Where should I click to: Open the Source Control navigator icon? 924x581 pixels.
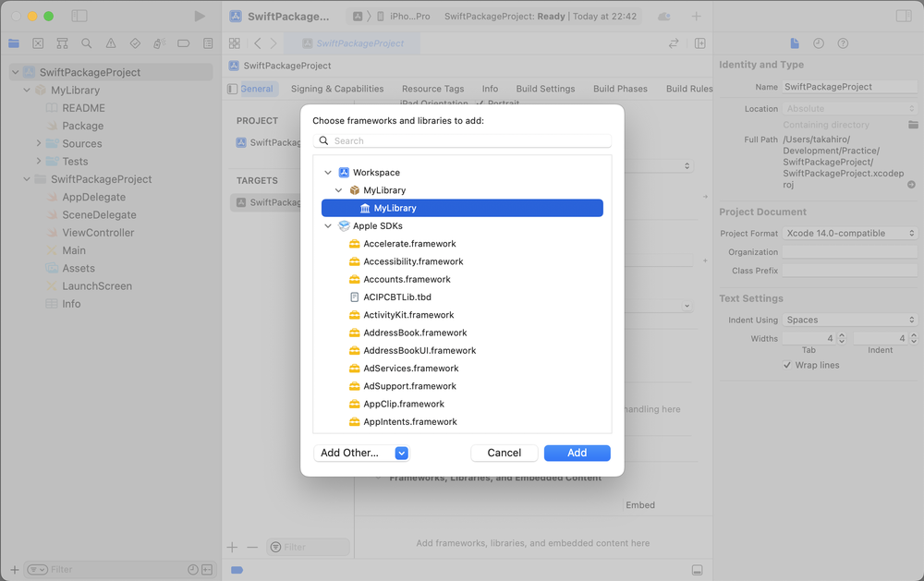[x=38, y=43]
